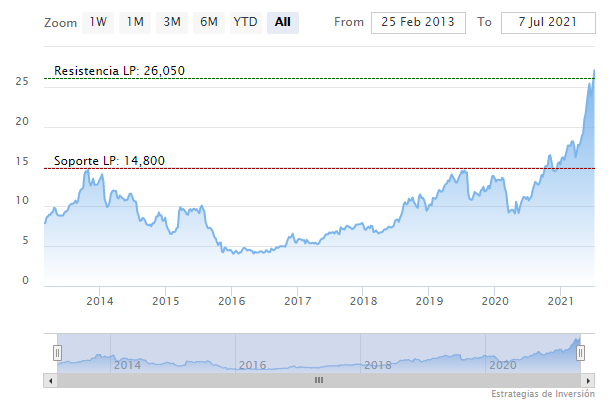Screen dimensions: 610x408
Task: Click the 2020 label on the main chart axis
Action: pos(495,300)
